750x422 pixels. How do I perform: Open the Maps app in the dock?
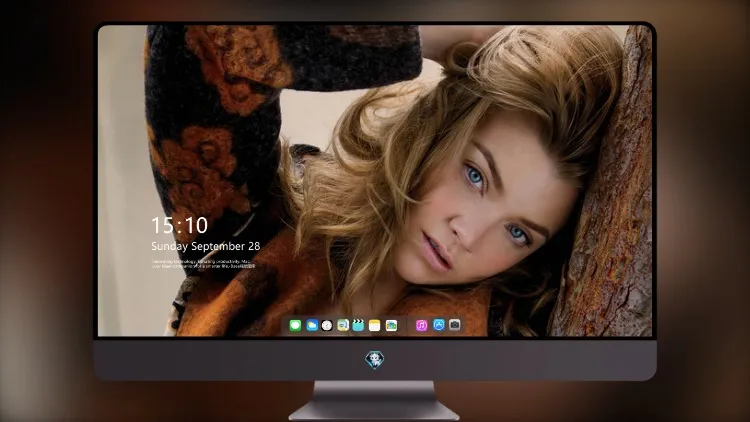(x=343, y=325)
